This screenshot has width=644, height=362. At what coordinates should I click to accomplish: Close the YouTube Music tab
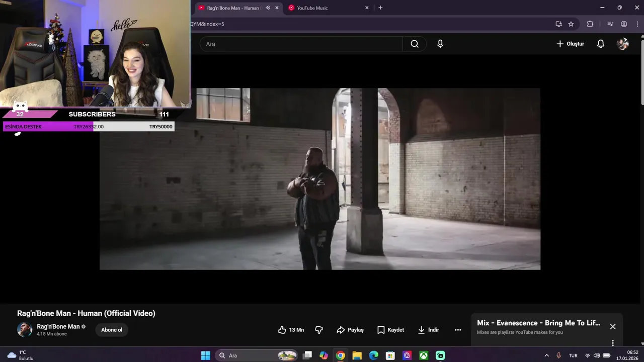367,8
